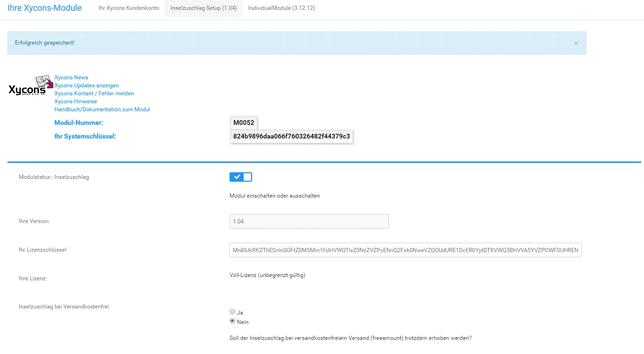
Task: Click the 'Modulstatus - Inselzuschlag' label
Action: pos(54,177)
